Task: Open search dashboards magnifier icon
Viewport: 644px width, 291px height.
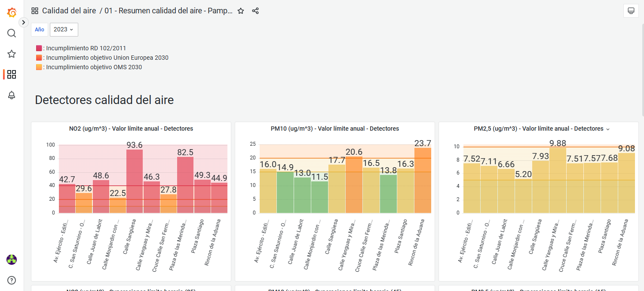Action: 12,34
